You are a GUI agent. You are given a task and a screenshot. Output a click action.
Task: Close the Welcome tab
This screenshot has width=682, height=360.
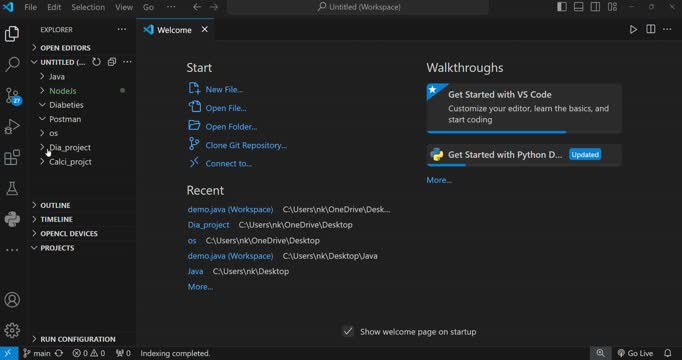click(204, 29)
